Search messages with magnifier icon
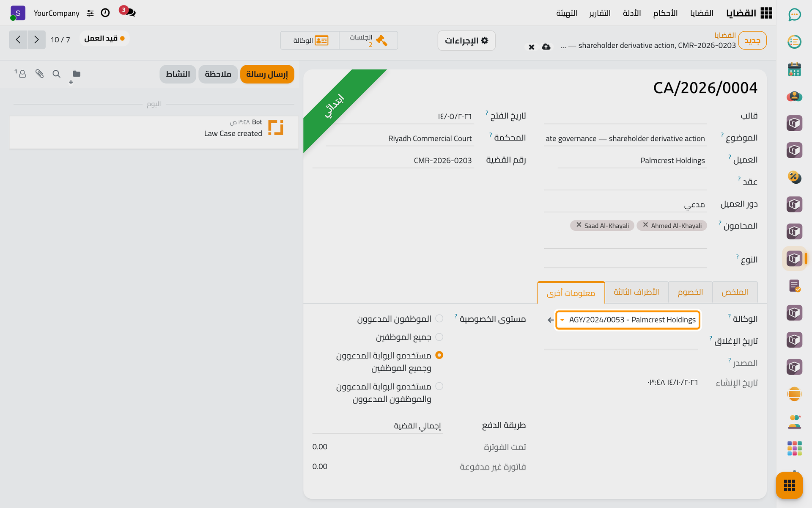The height and width of the screenshot is (508, 812). click(56, 74)
